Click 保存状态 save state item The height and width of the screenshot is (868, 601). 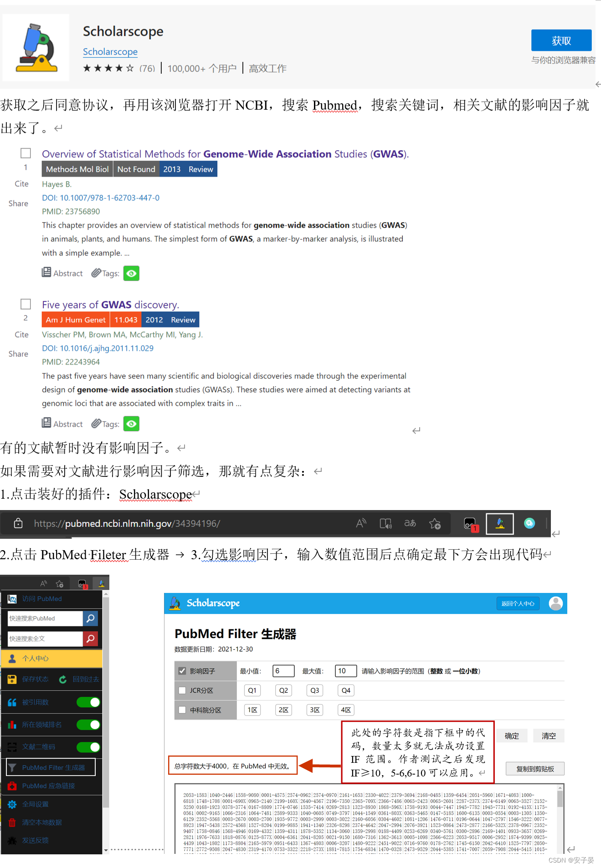coord(28,679)
